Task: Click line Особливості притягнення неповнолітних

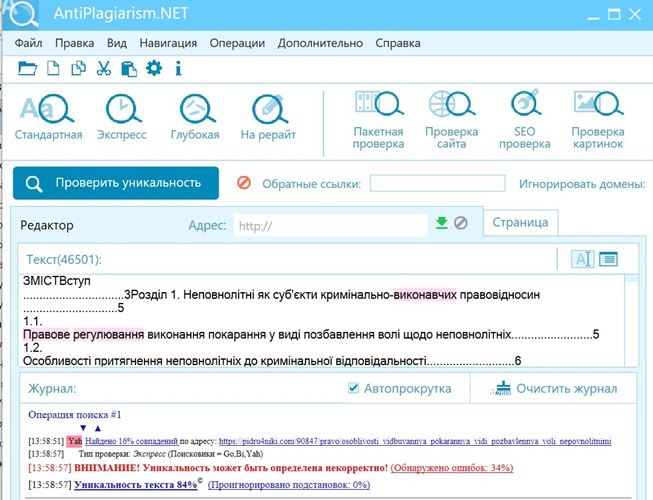Action: point(272,361)
